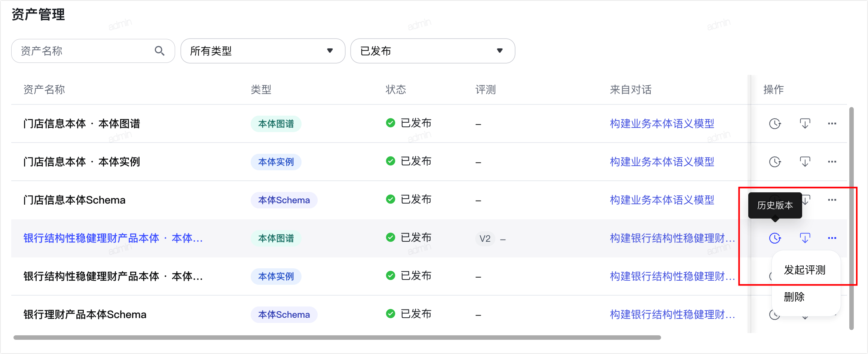Click the download icon in the highlighted V2 row
This screenshot has height=354, width=868.
click(x=805, y=238)
